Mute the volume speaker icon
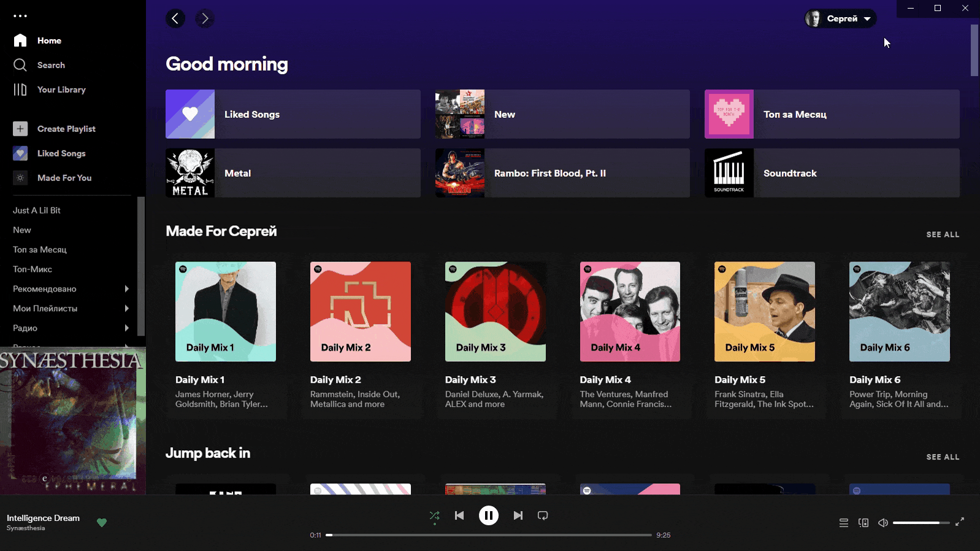Image resolution: width=980 pixels, height=551 pixels. (x=883, y=523)
